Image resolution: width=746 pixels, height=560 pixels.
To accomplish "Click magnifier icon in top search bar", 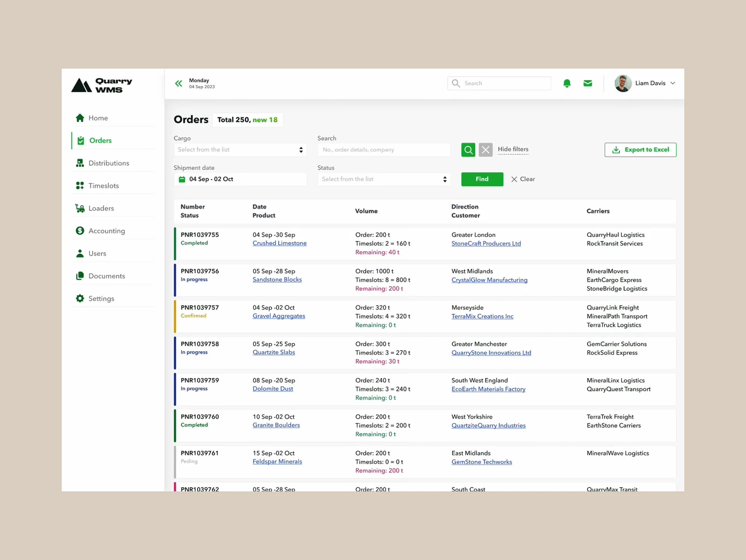I will pos(456,83).
